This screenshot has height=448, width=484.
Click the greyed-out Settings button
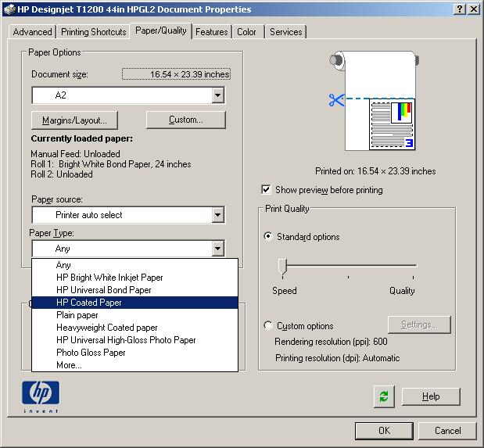coord(419,324)
